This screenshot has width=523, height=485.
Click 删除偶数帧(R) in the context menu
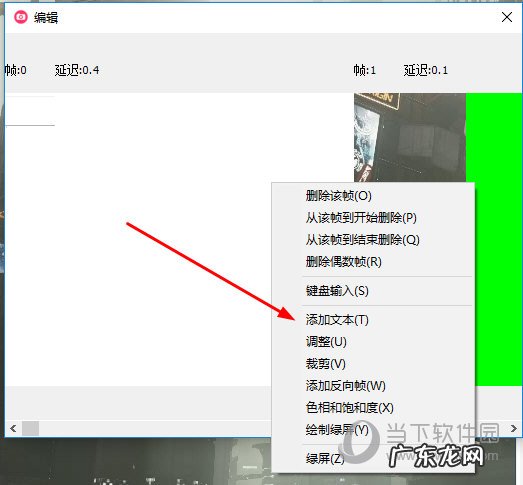tap(373, 262)
